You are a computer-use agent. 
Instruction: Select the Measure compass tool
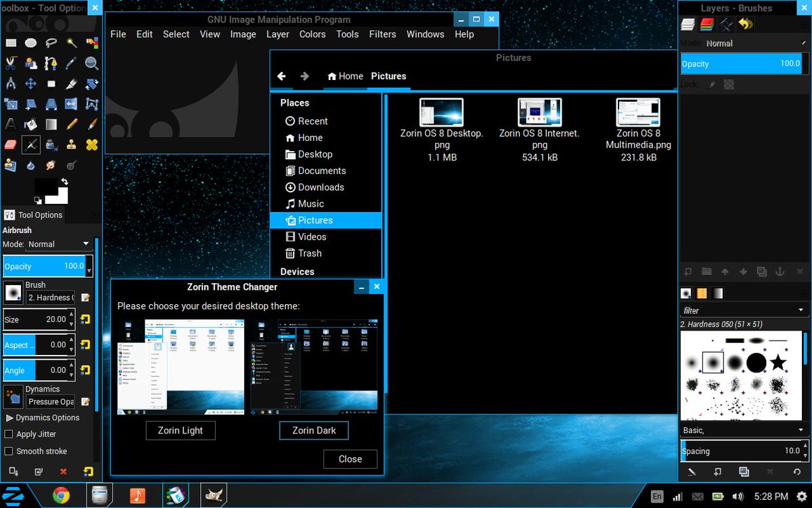10,83
